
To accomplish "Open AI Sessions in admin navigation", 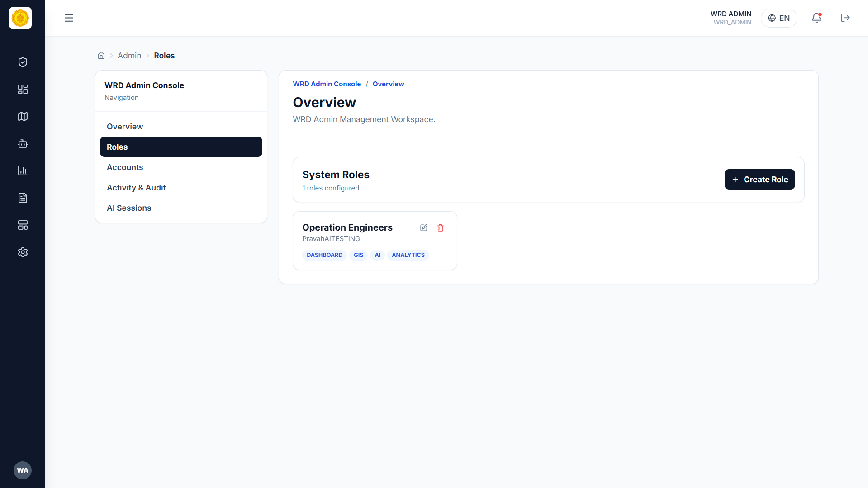I will [129, 208].
